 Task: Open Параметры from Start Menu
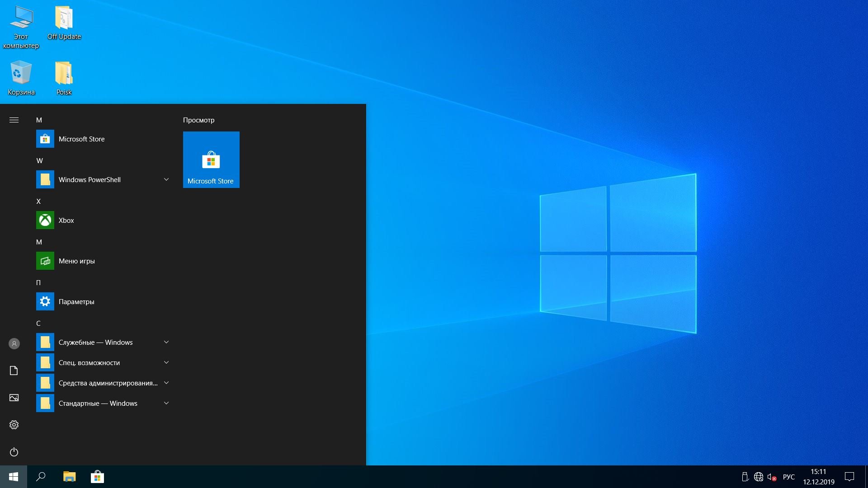pyautogui.click(x=75, y=301)
